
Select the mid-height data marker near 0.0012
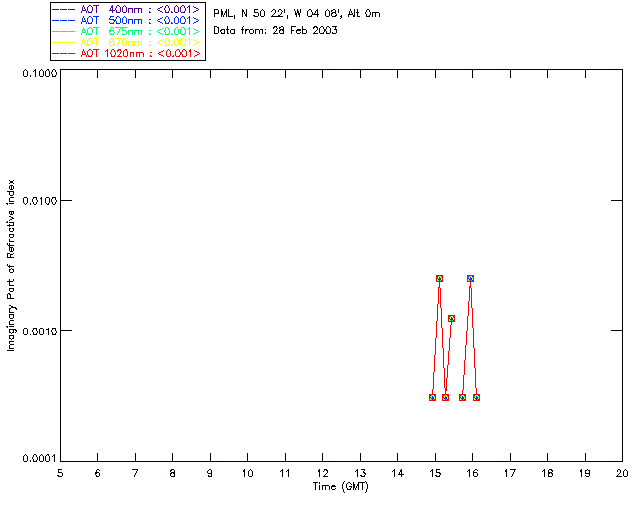(x=451, y=318)
